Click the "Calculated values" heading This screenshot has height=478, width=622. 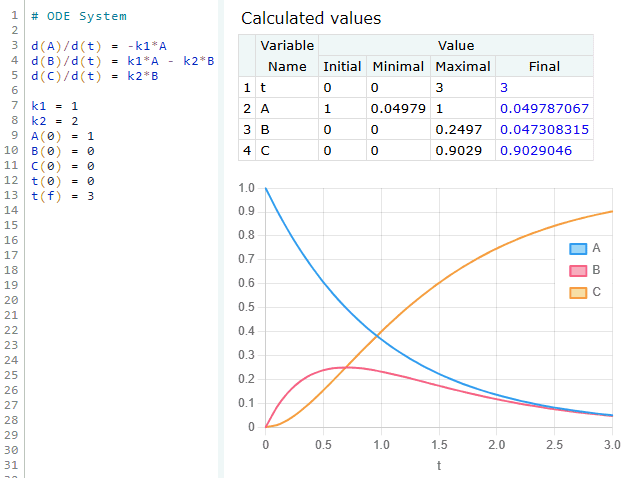[311, 18]
